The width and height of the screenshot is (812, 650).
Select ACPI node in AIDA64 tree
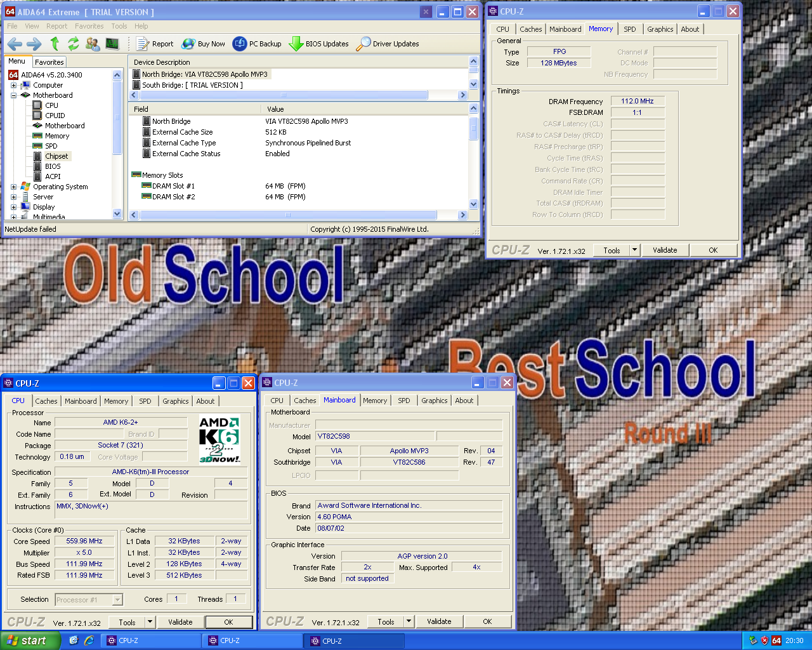53,176
